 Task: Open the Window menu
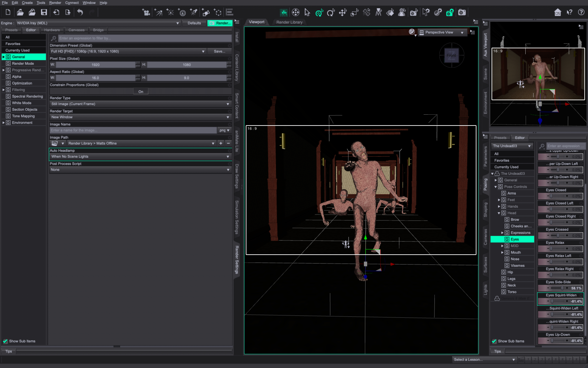[x=89, y=3]
